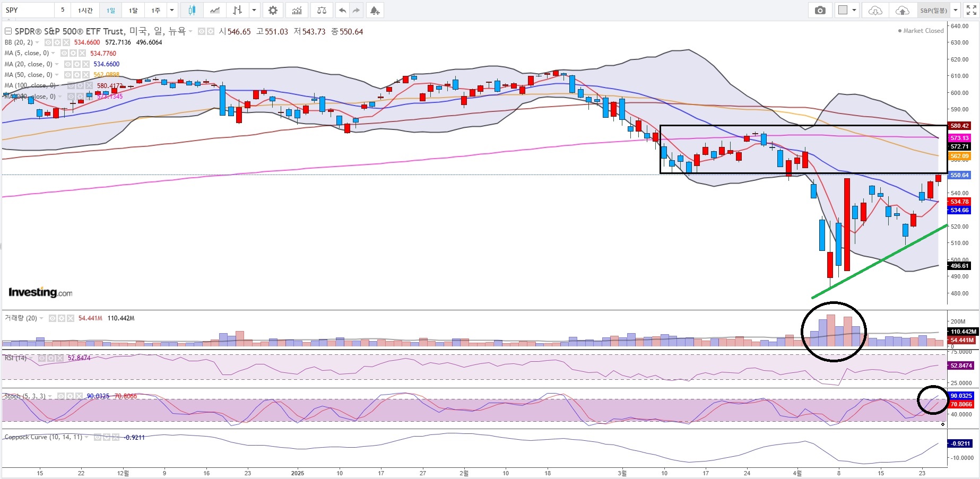980x479 pixels.
Task: Open the saved chart layouts dropdown arrow
Action: [956, 10]
